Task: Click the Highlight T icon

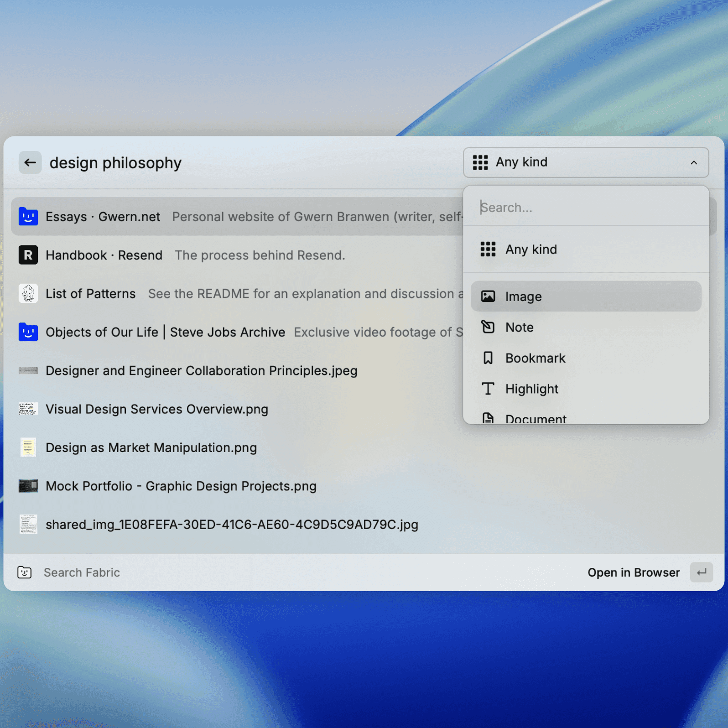Action: pos(488,389)
